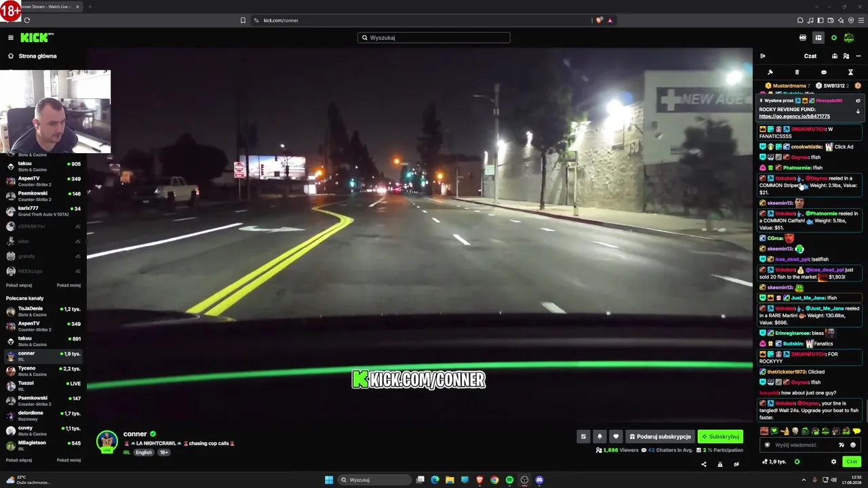This screenshot has height=488, width=868.
Task: Report the stream via flag icon
Action: 719,464
